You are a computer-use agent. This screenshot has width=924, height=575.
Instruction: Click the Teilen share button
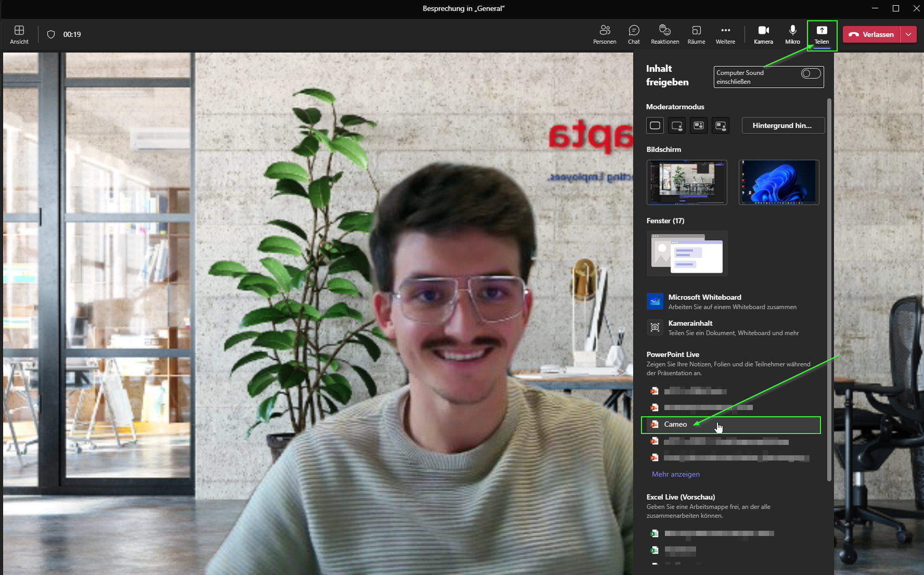(822, 34)
